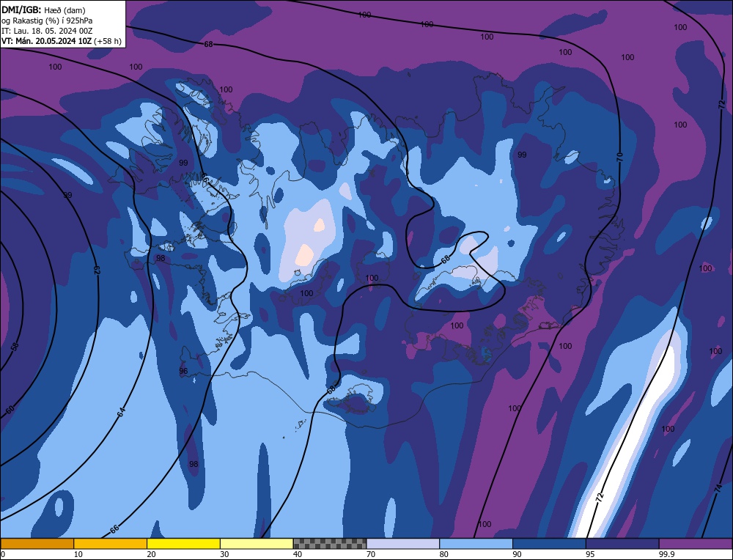The width and height of the screenshot is (733, 560).
Task: Click the checkered 40–70 legend swatch
Action: tap(330, 543)
